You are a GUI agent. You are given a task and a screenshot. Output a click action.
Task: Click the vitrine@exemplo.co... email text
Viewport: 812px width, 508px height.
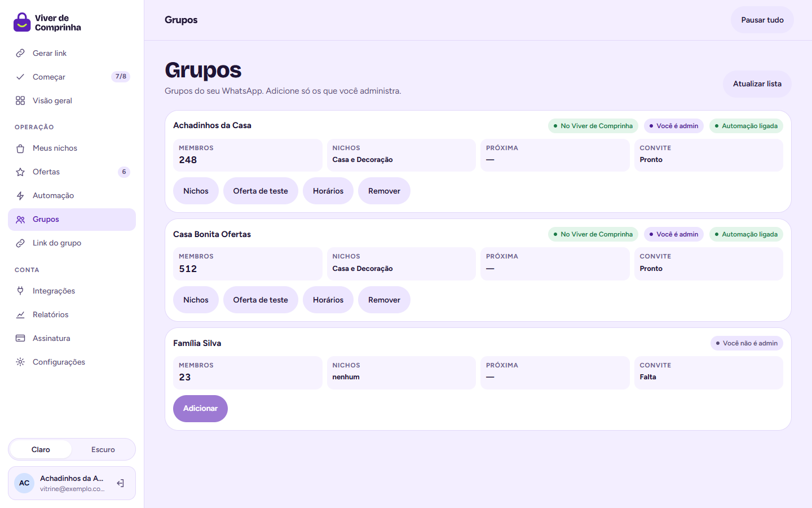click(x=72, y=489)
